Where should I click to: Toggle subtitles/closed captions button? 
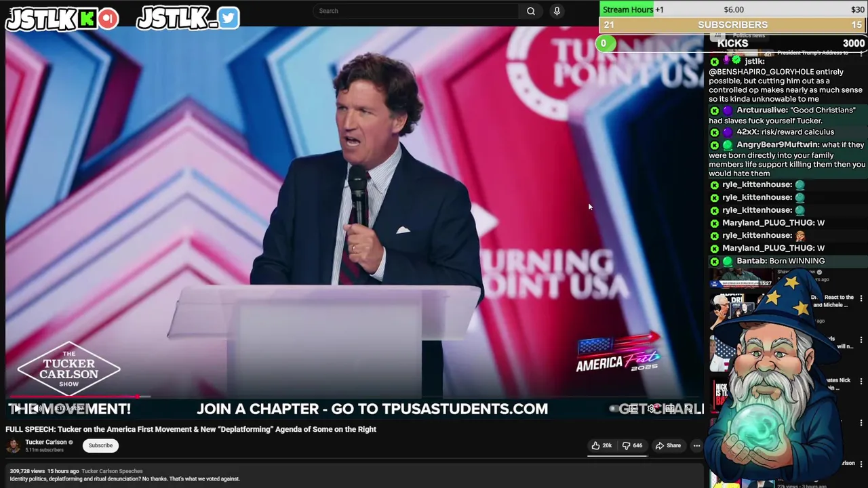tap(634, 408)
